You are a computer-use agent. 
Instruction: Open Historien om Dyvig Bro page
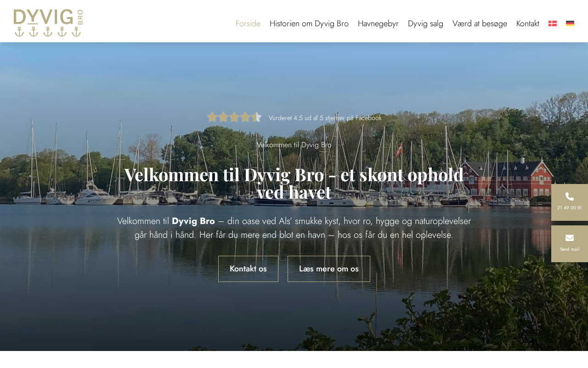click(309, 23)
